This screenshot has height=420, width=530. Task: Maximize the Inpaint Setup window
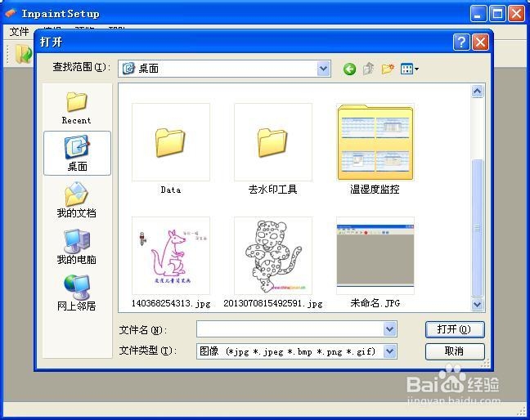(497, 14)
